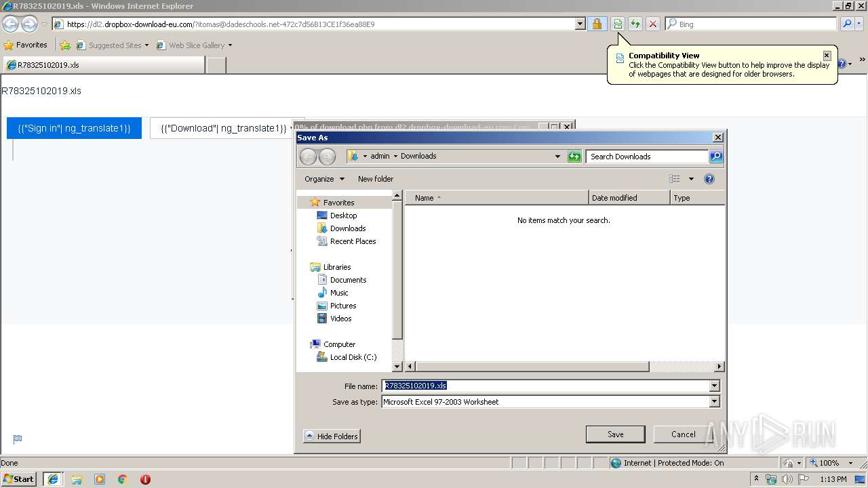Click the volume speaker tray icon

point(787,479)
